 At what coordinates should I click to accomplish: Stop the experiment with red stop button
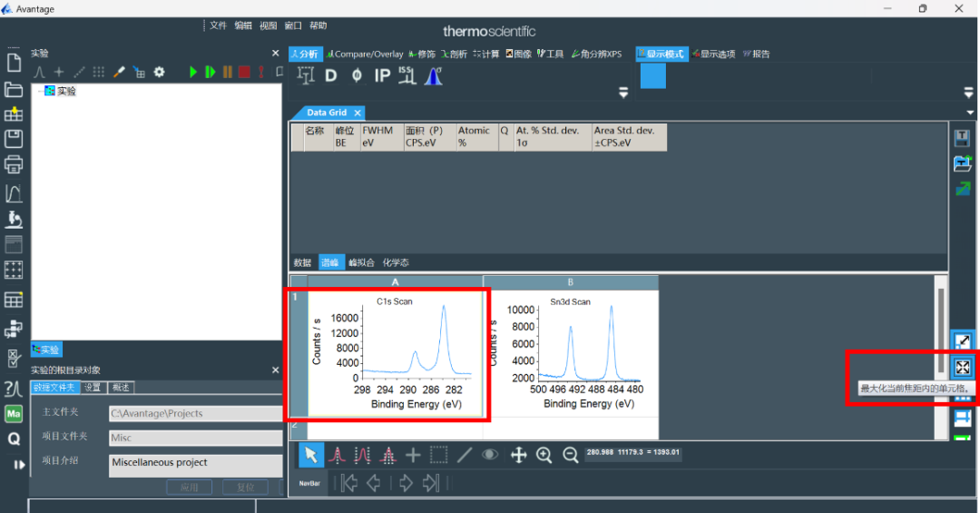pos(244,72)
